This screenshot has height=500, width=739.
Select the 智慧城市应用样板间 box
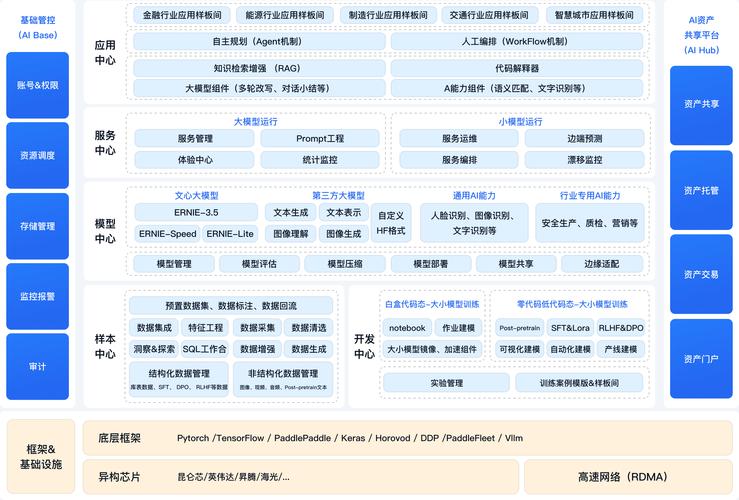click(593, 16)
